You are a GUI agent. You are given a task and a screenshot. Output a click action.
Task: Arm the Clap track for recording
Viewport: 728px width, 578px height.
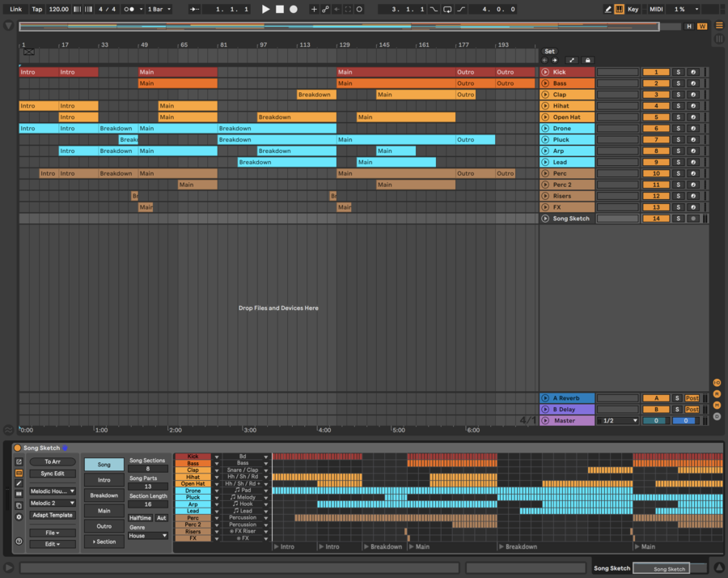(x=693, y=95)
